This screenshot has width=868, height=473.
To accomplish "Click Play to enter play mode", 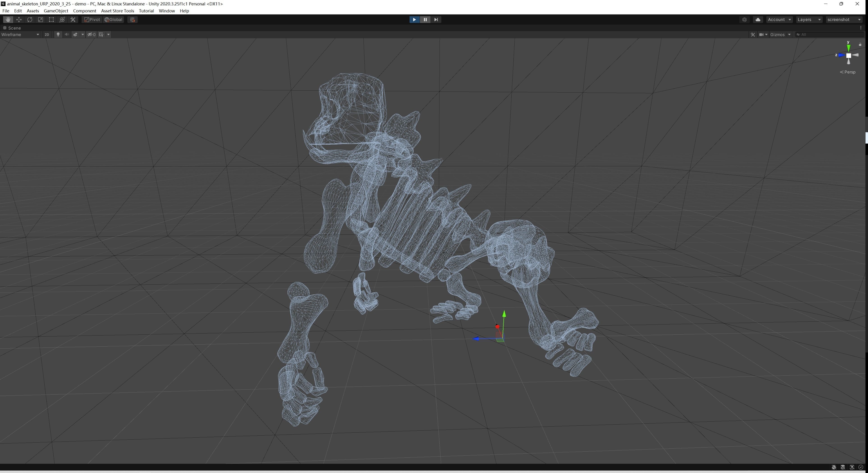I will pyautogui.click(x=414, y=20).
